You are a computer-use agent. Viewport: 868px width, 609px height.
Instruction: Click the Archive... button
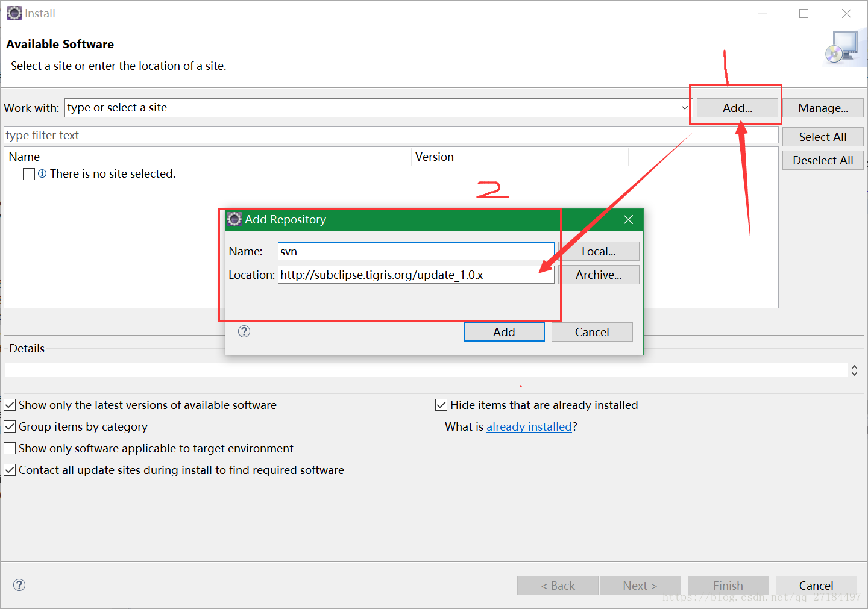point(599,275)
